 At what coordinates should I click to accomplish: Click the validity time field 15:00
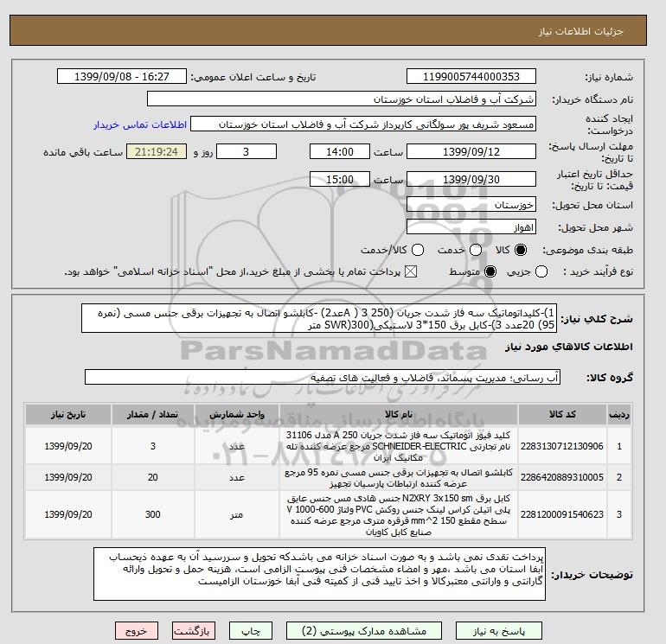coord(340,179)
